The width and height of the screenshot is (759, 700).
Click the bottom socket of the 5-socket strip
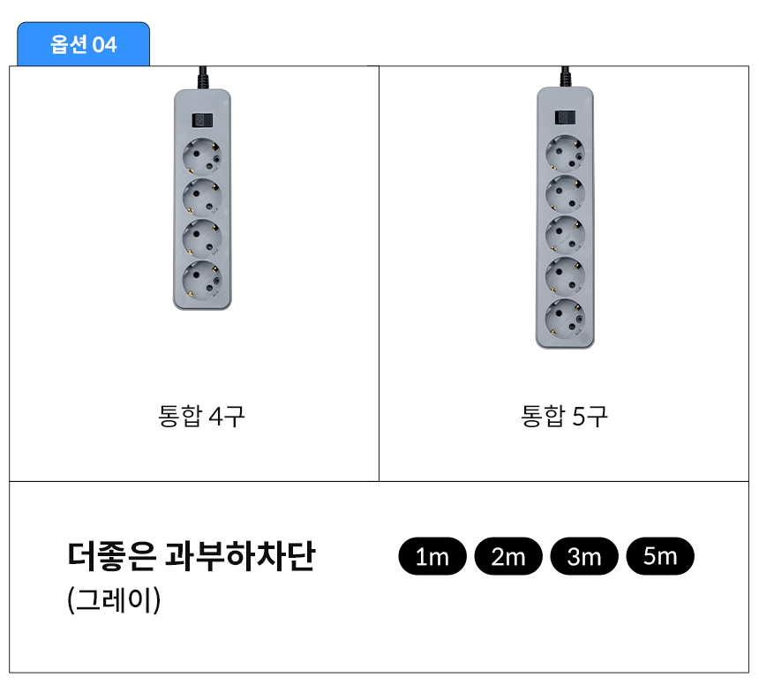tap(565, 318)
